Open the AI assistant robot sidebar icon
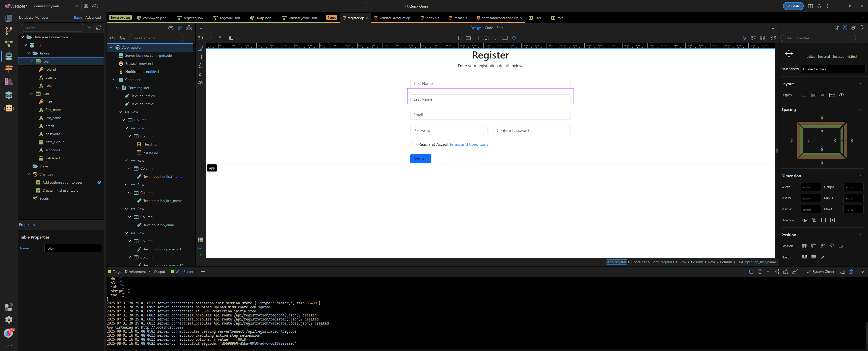The width and height of the screenshot is (868, 351). coord(9,108)
